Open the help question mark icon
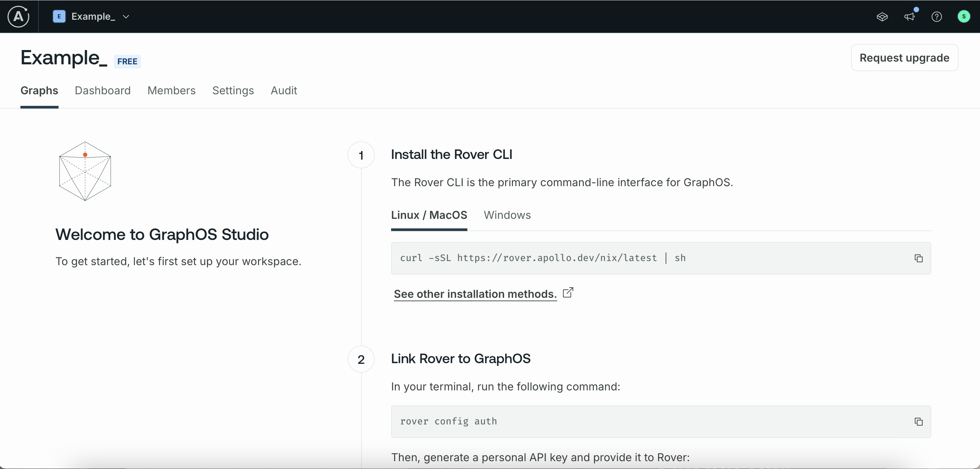Viewport: 980px width, 469px height. (x=936, y=17)
